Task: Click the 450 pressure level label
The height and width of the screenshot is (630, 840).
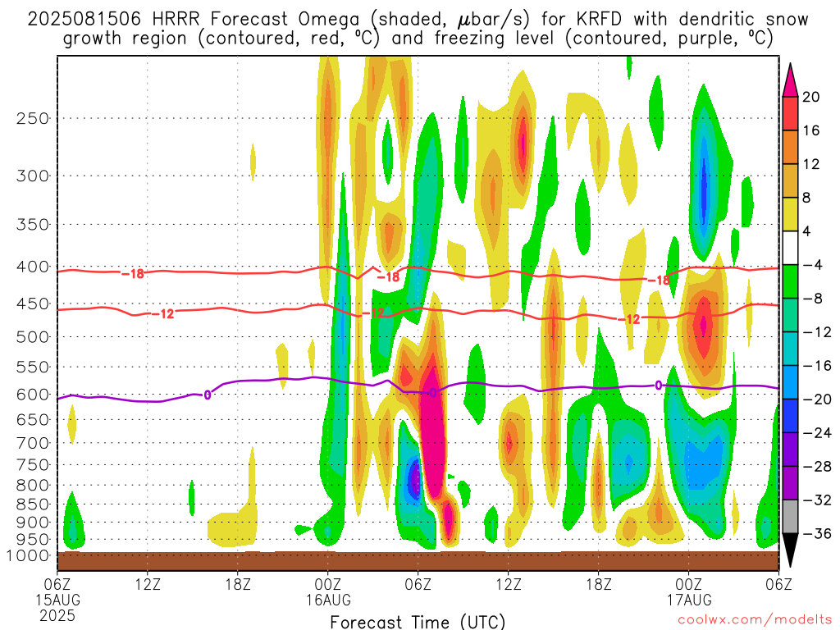Action: pos(33,304)
